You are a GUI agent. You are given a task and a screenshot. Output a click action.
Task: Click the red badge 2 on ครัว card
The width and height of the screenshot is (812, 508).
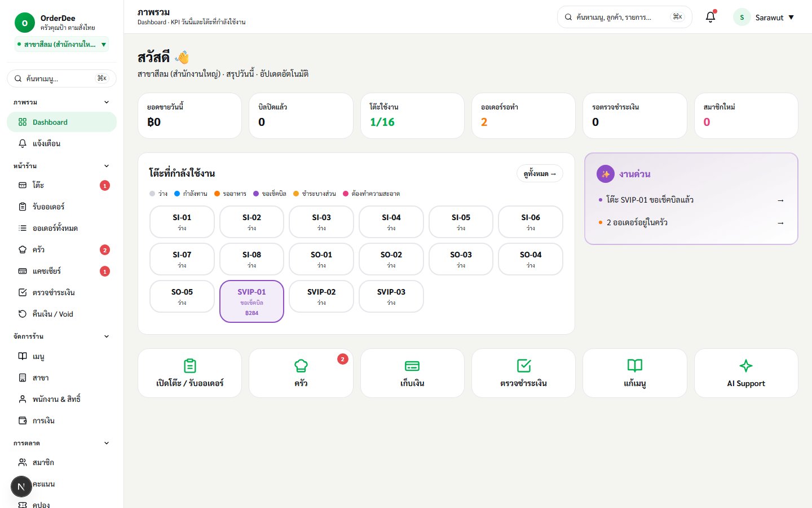[342, 359]
